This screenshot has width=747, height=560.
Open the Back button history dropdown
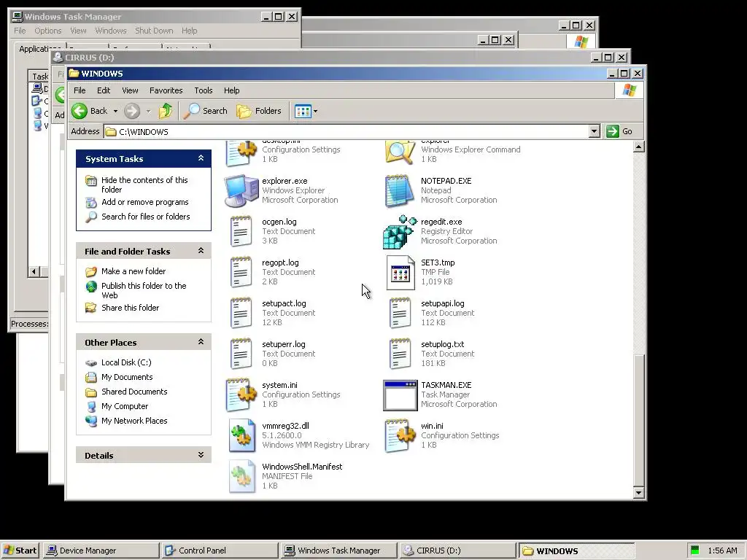(115, 111)
